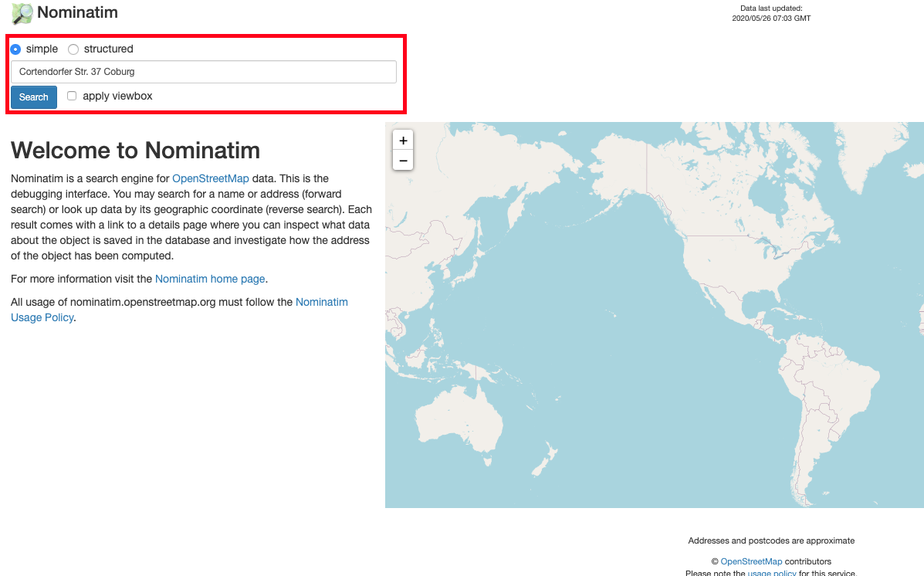Open the OpenStreetMap link in welcome text

click(x=211, y=178)
